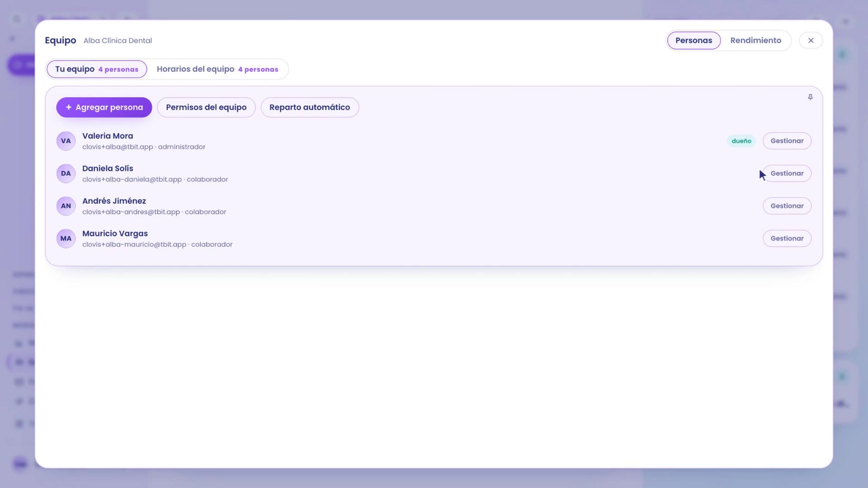868x488 pixels.
Task: Open Permisos del equipo
Action: tap(206, 108)
